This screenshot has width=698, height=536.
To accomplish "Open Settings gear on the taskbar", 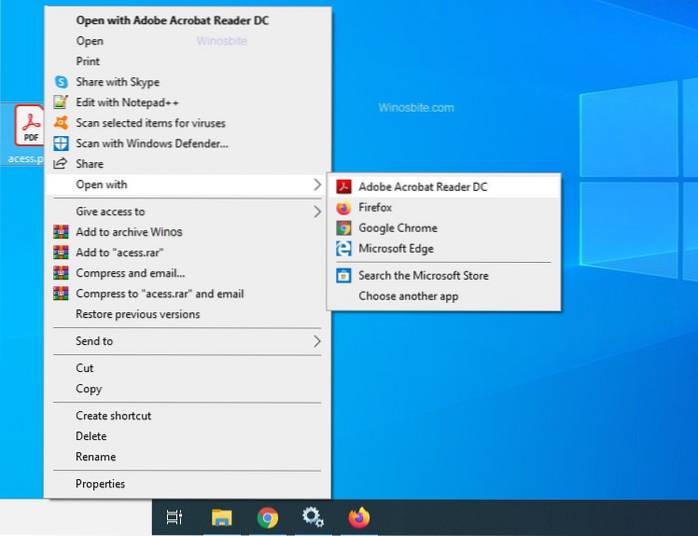I will pos(312,517).
